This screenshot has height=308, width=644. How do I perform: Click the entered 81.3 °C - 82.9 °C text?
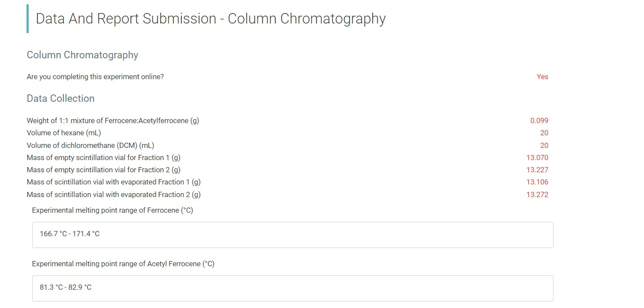(x=66, y=287)
